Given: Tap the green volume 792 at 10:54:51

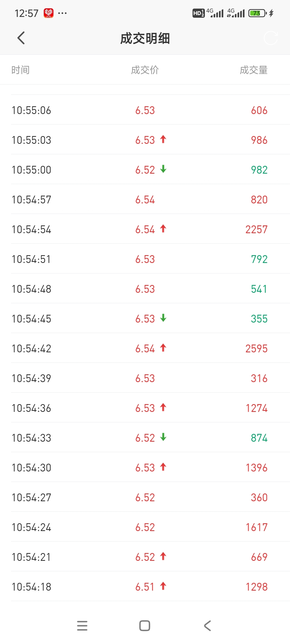Looking at the screenshot, I should coord(259,259).
